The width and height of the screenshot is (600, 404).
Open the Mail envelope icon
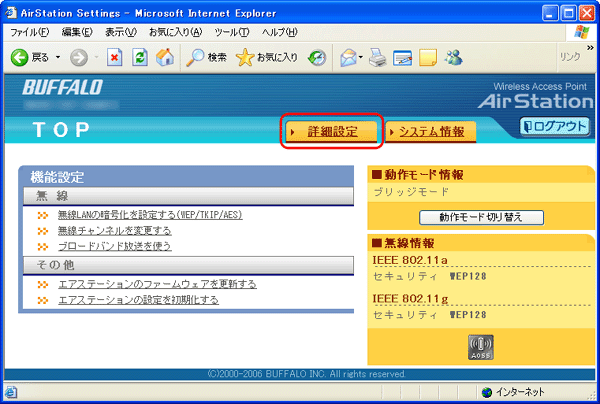pos(349,57)
